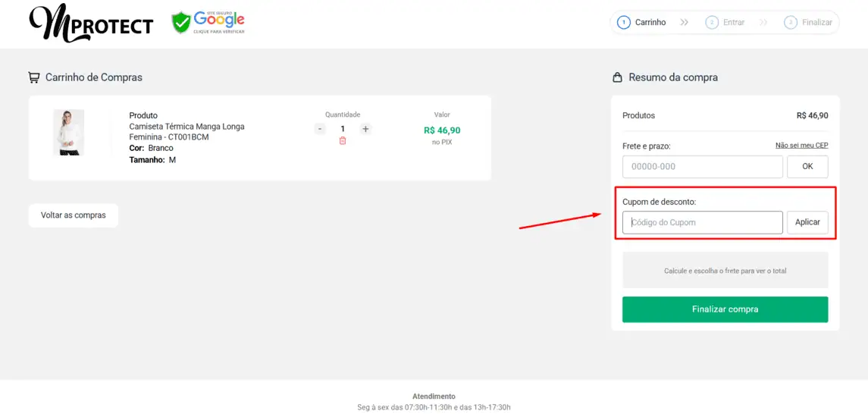Viewport: 868px width, 414px height.
Task: Open the Não sei meu CEP link
Action: 801,146
